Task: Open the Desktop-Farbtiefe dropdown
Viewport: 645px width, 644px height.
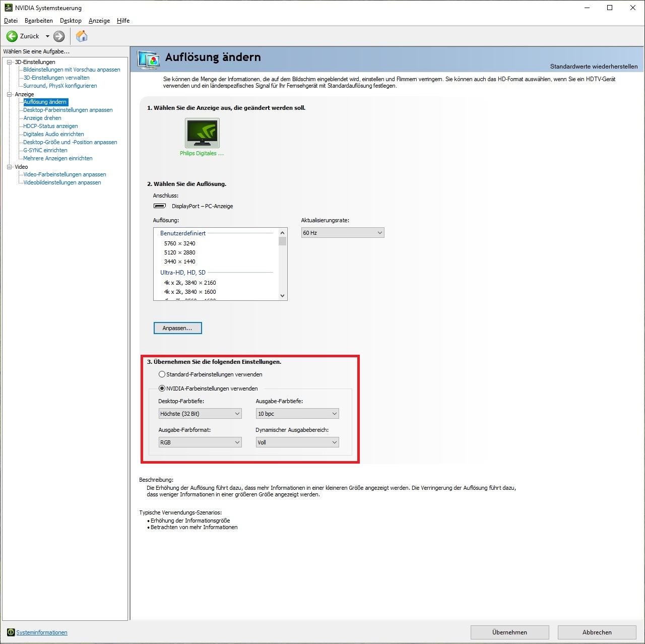Action: [200, 414]
